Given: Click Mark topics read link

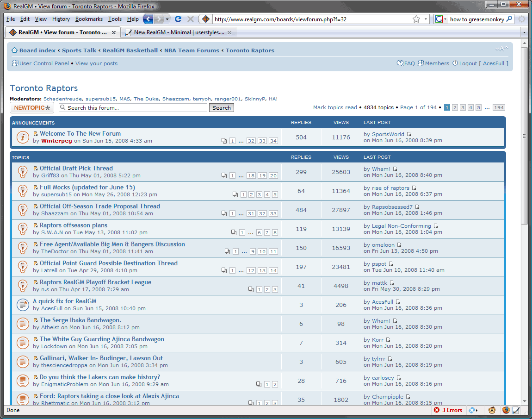Looking at the screenshot, I should tap(335, 107).
